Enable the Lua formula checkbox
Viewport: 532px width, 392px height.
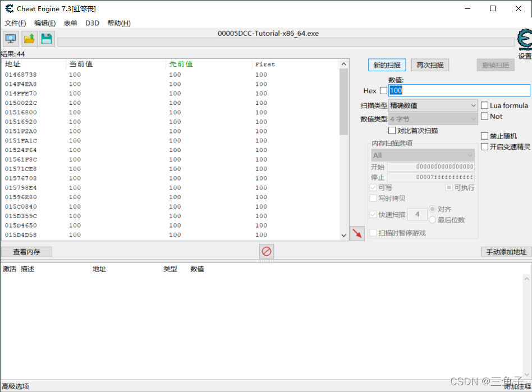[484, 105]
